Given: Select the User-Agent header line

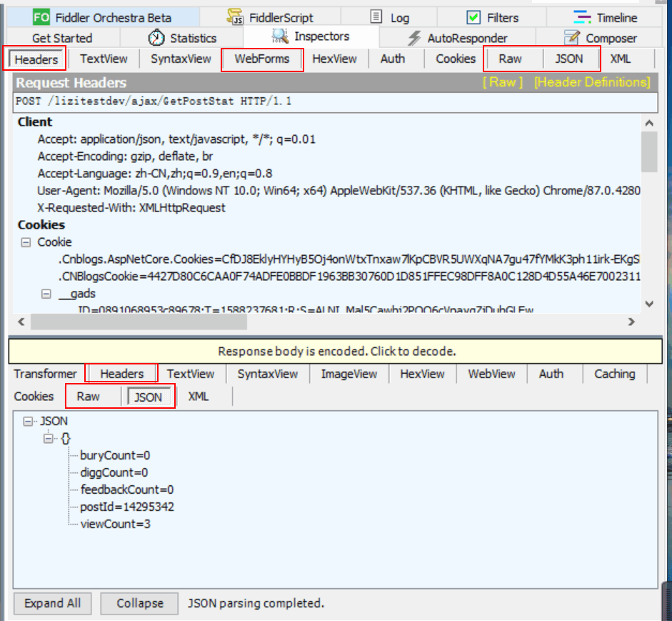Looking at the screenshot, I should pyautogui.click(x=338, y=191).
